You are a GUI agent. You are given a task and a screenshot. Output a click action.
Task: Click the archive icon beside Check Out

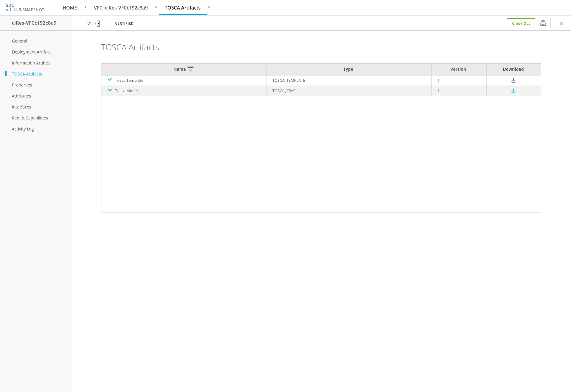coord(543,23)
